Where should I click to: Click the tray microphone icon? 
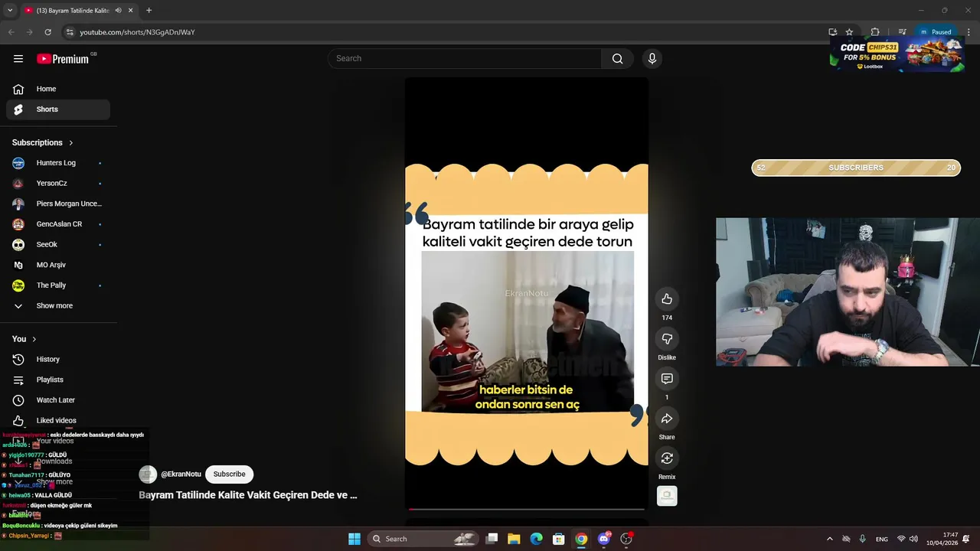point(863,539)
